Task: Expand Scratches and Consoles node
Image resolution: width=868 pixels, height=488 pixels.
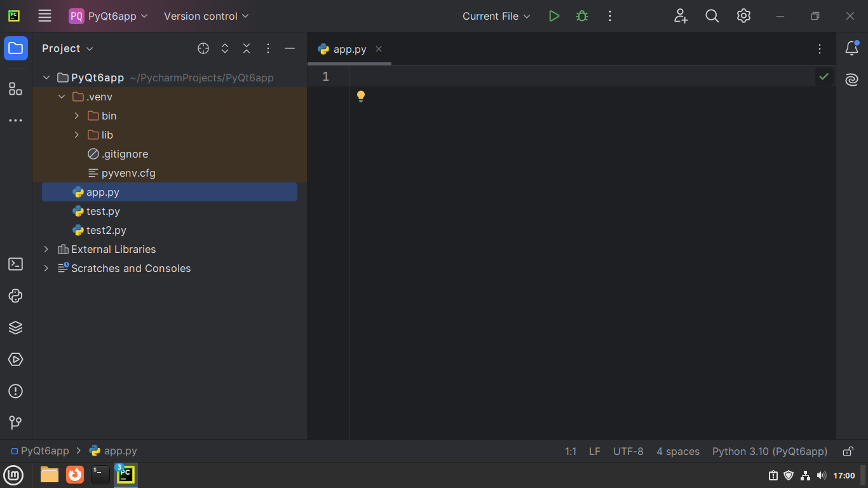Action: coord(46,268)
